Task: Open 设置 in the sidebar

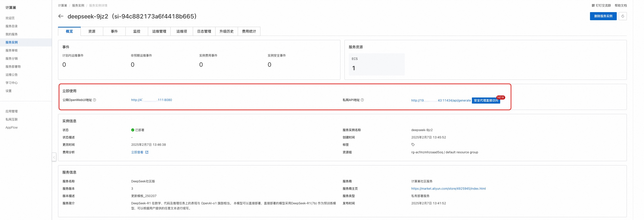Action: [x=9, y=91]
